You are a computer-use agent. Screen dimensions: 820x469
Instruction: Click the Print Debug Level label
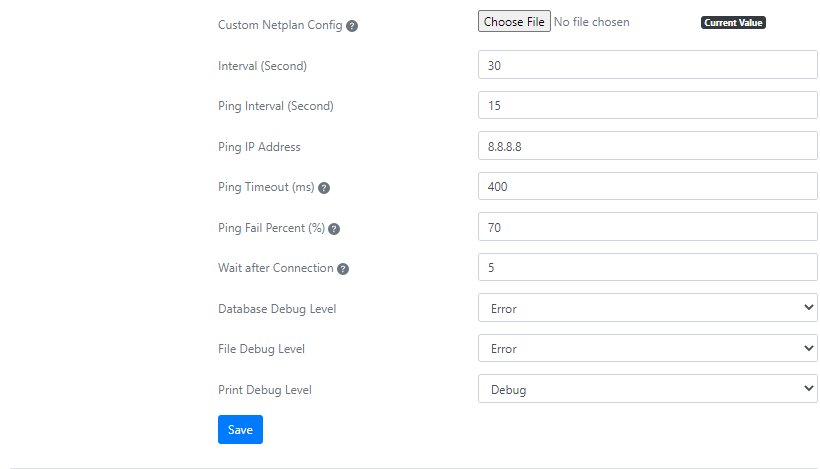(x=265, y=390)
